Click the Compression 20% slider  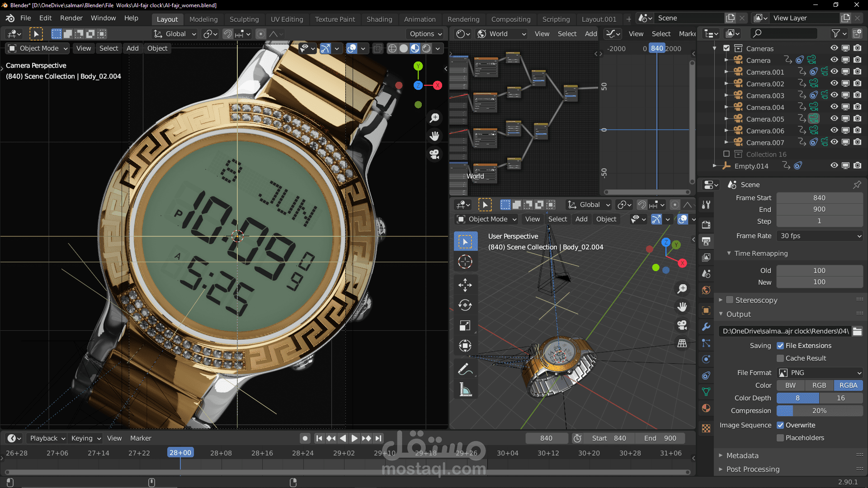[x=820, y=411]
